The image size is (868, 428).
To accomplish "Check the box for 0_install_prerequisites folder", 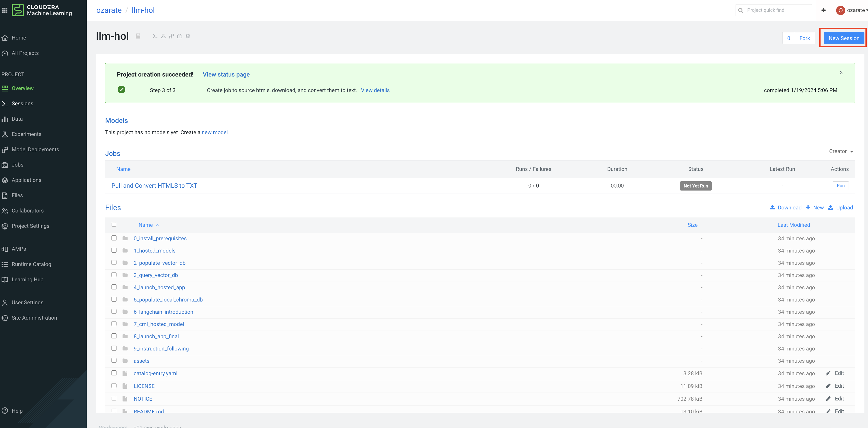I will [114, 238].
